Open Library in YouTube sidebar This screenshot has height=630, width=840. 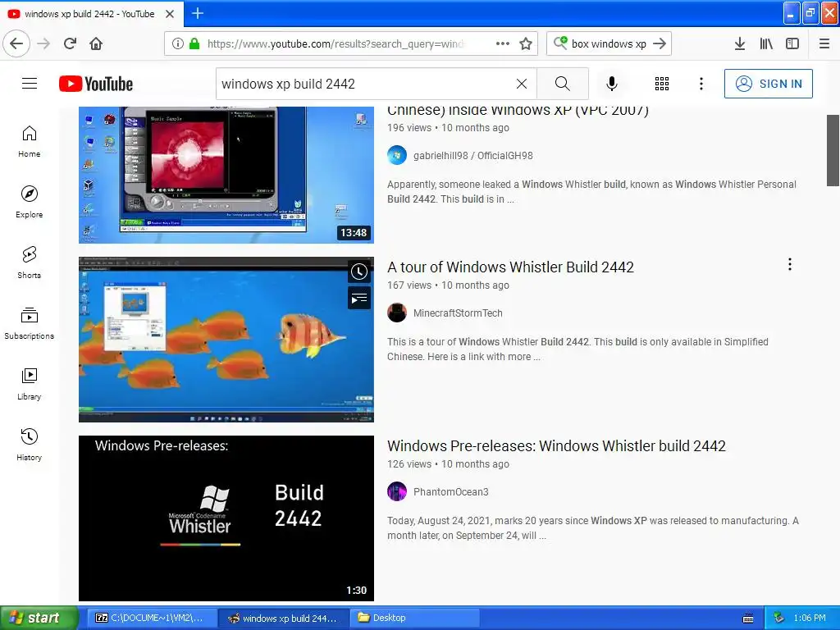(x=30, y=384)
